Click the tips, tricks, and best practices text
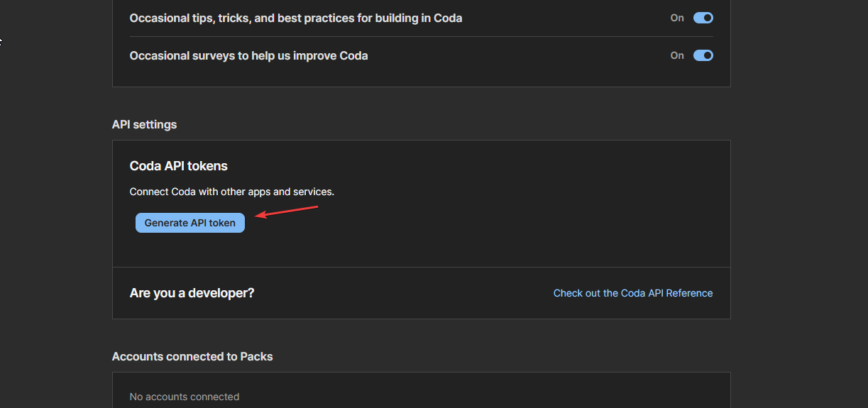Screen dimensions: 868x408 [x=295, y=18]
